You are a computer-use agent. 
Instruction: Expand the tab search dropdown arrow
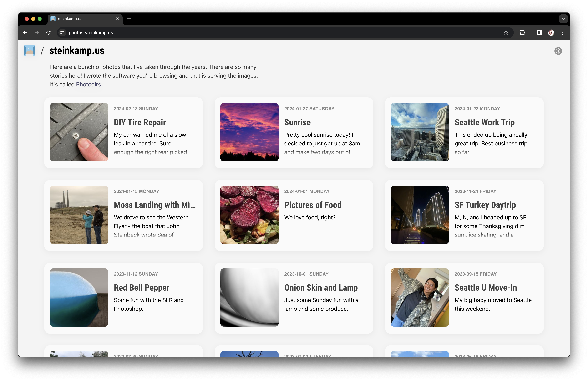[563, 19]
